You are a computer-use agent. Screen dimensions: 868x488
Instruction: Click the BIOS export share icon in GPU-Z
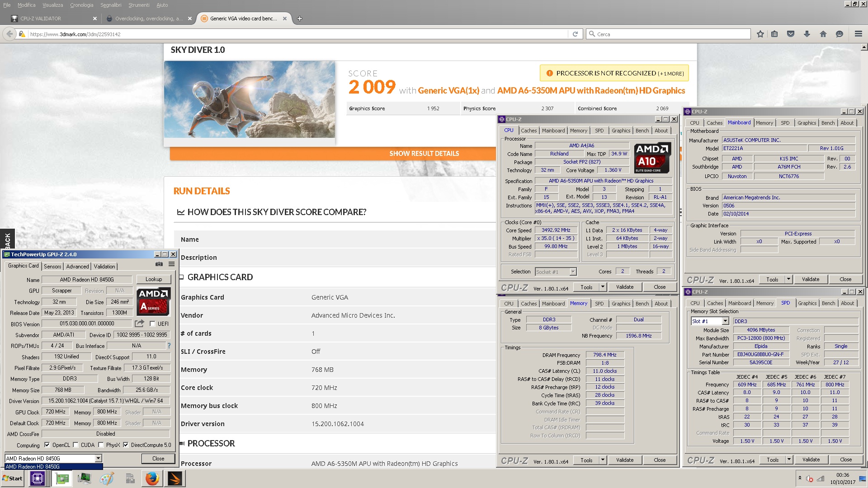coord(140,324)
